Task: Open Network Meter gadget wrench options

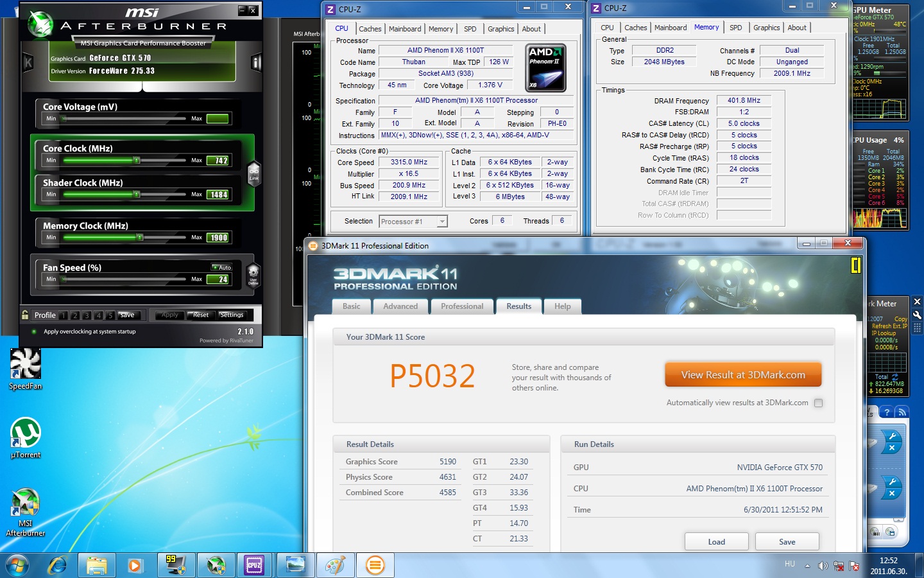Action: (x=917, y=315)
